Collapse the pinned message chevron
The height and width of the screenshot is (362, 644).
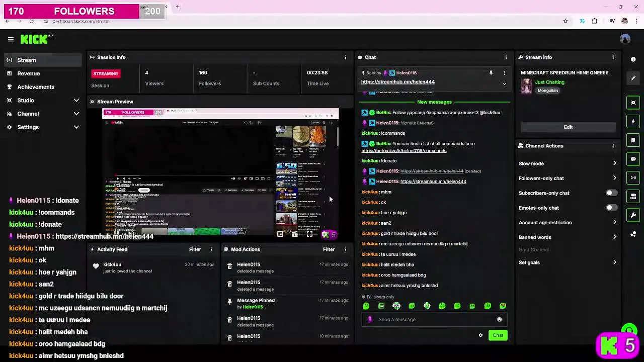[504, 84]
